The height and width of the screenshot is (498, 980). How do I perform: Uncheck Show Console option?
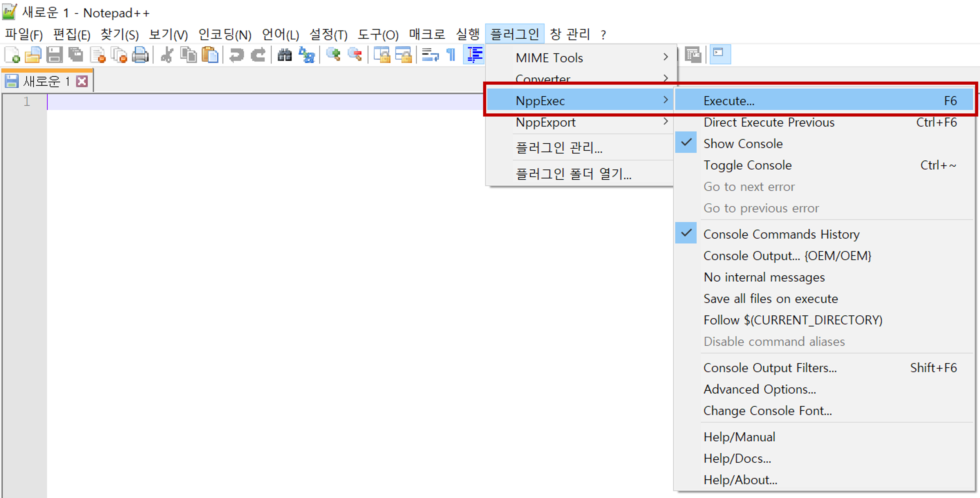click(743, 144)
